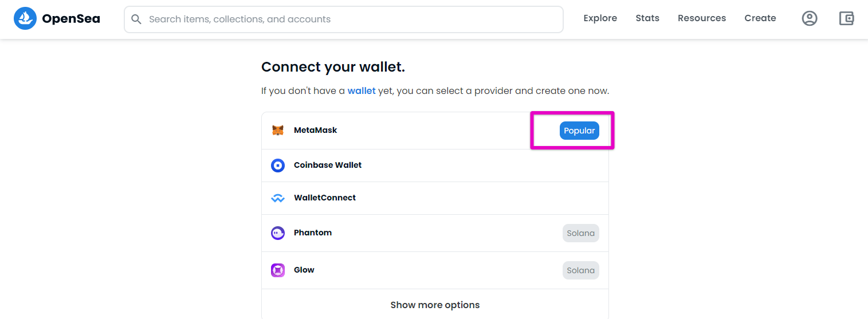The height and width of the screenshot is (319, 868).
Task: Click the Coinbase Wallet blue circle icon
Action: pyautogui.click(x=278, y=166)
